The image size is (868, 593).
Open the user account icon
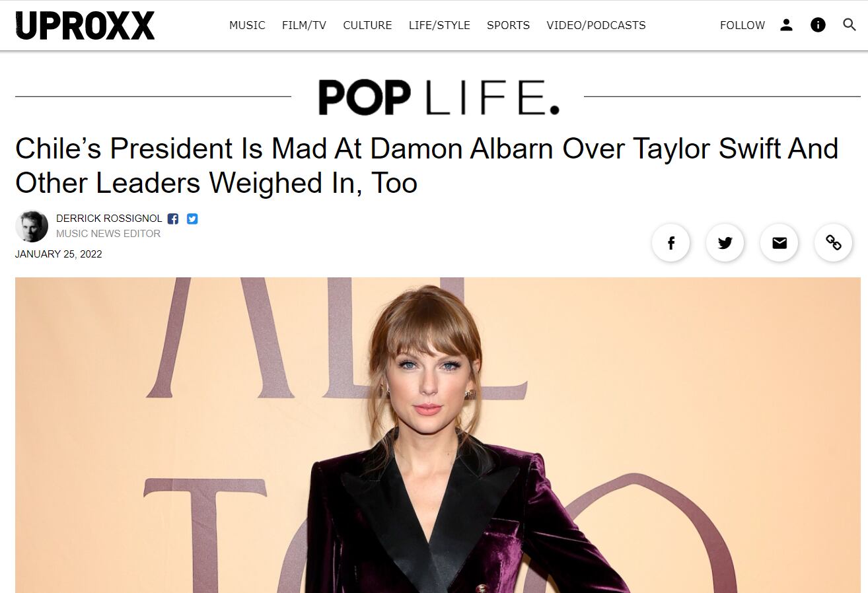coord(786,25)
